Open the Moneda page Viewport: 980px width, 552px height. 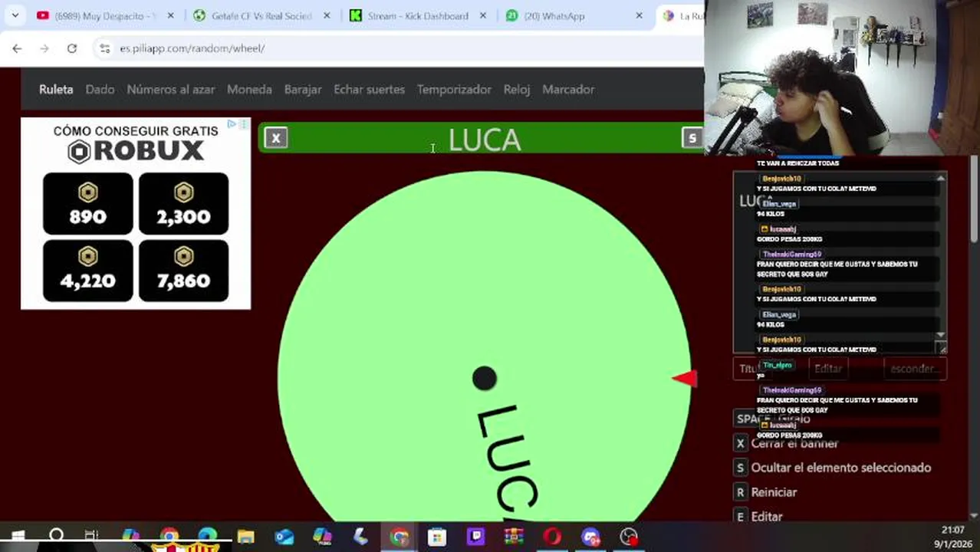pyautogui.click(x=249, y=90)
